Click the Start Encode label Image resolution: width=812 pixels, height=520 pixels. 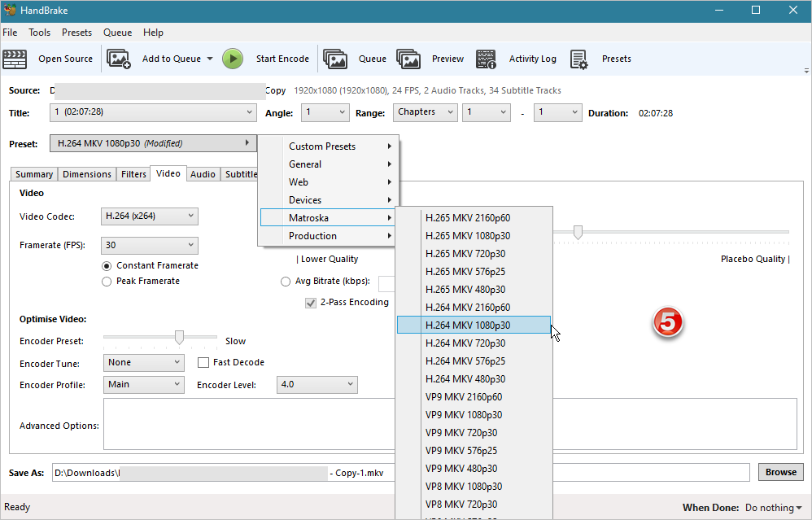pyautogui.click(x=282, y=59)
